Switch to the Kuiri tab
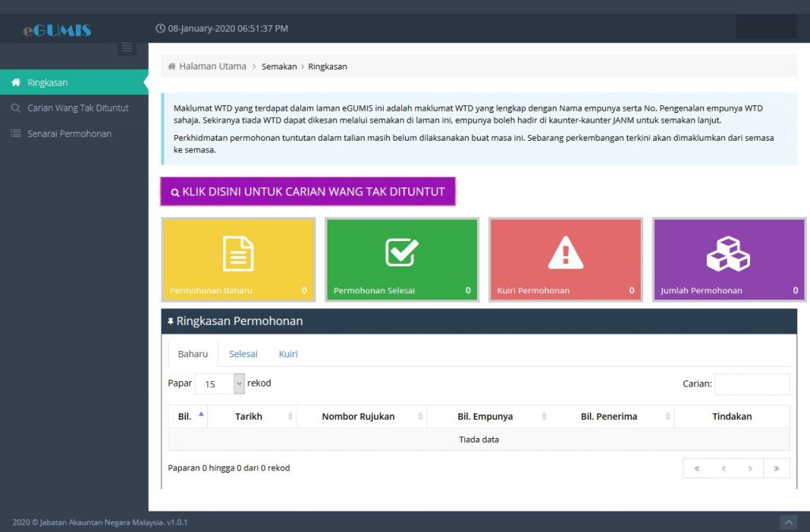Screen dimensions: 810x532 288,354
